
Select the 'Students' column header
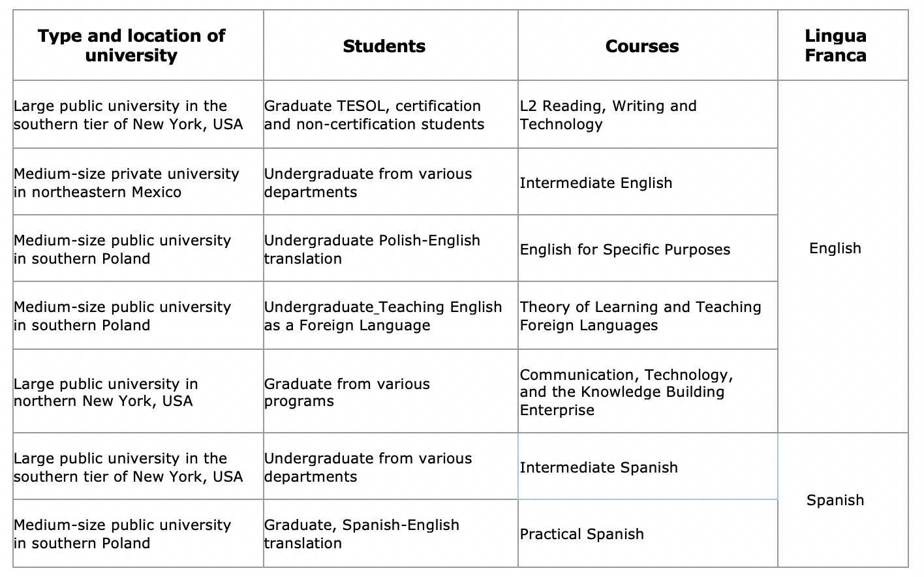[x=384, y=46]
